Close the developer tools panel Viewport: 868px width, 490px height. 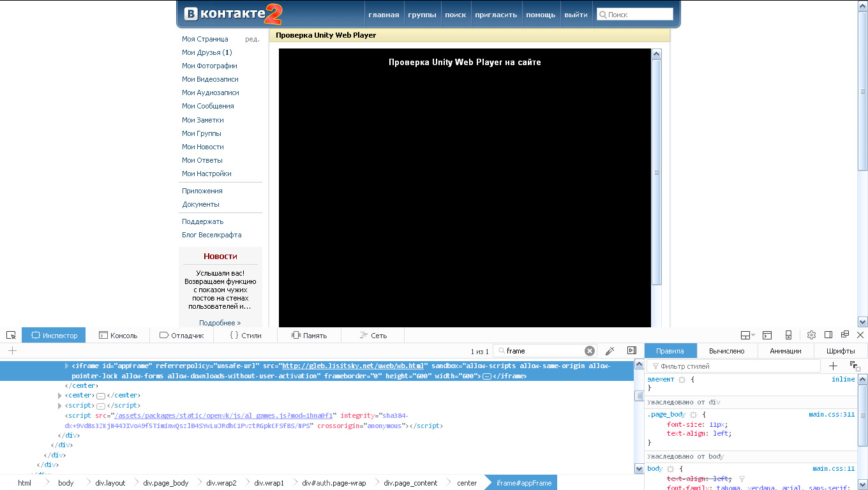pos(860,334)
